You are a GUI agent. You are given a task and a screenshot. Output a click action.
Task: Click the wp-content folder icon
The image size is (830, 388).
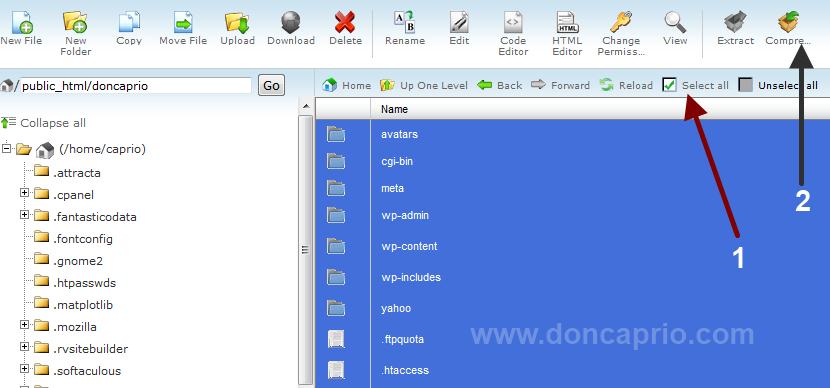[336, 246]
